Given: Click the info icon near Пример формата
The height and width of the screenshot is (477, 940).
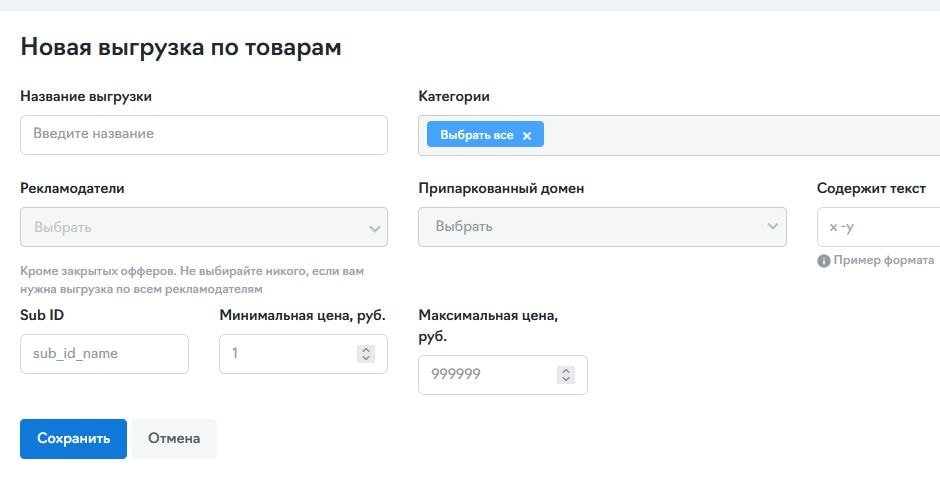Looking at the screenshot, I should (823, 261).
